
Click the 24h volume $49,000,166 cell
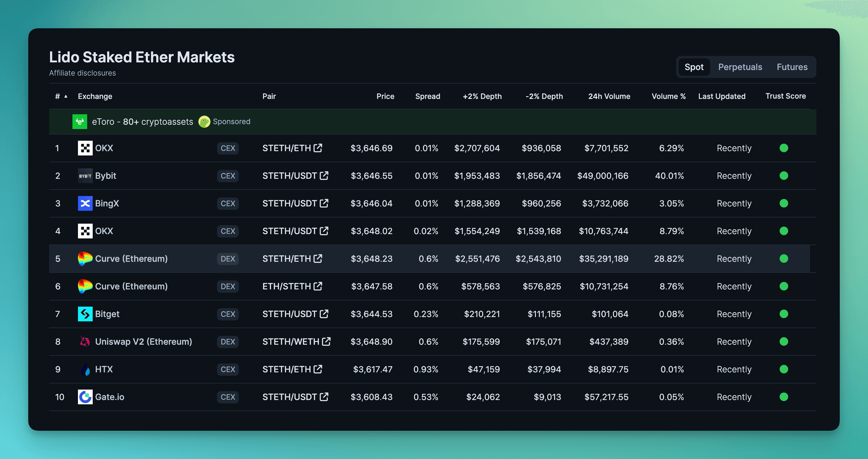(603, 176)
